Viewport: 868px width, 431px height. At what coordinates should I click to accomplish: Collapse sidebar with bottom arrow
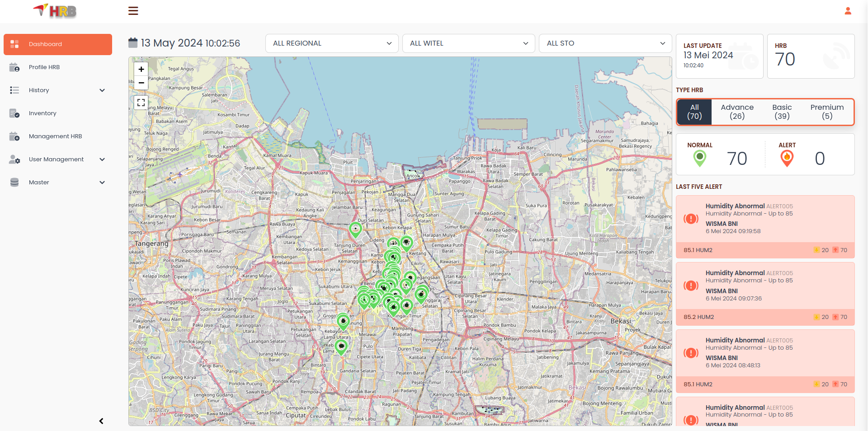point(101,421)
